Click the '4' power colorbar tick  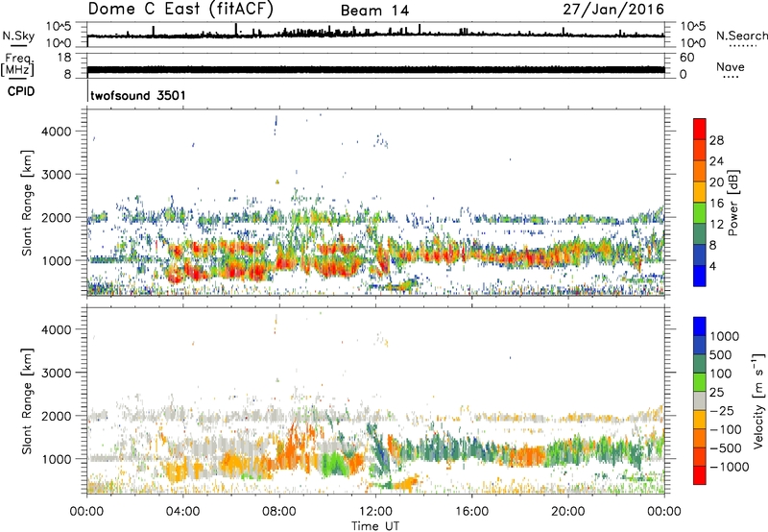712,266
